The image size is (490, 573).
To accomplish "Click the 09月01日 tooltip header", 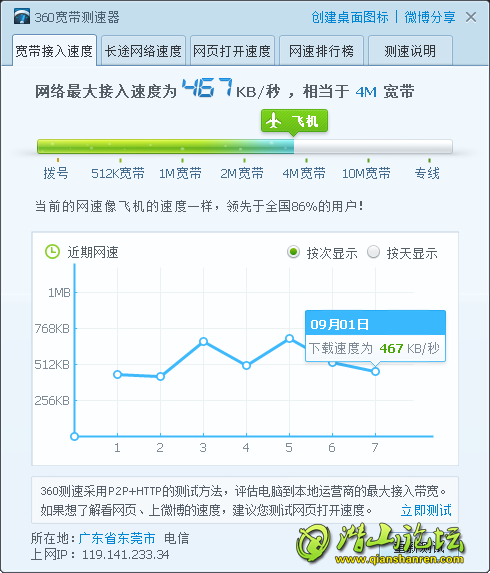I will click(375, 323).
